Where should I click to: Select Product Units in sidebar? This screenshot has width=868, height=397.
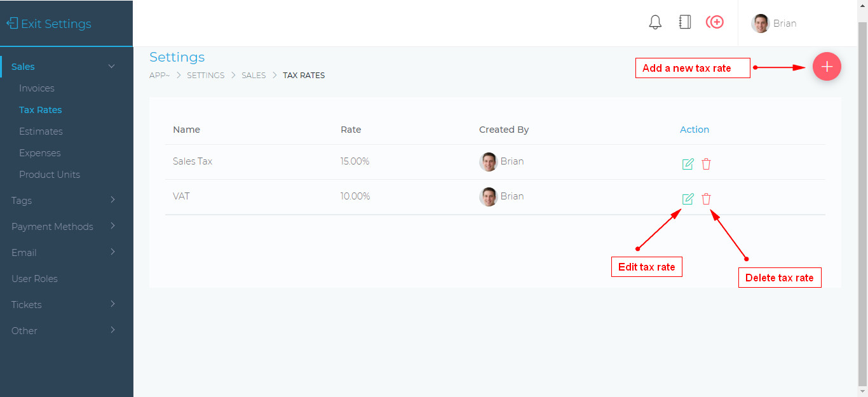50,175
